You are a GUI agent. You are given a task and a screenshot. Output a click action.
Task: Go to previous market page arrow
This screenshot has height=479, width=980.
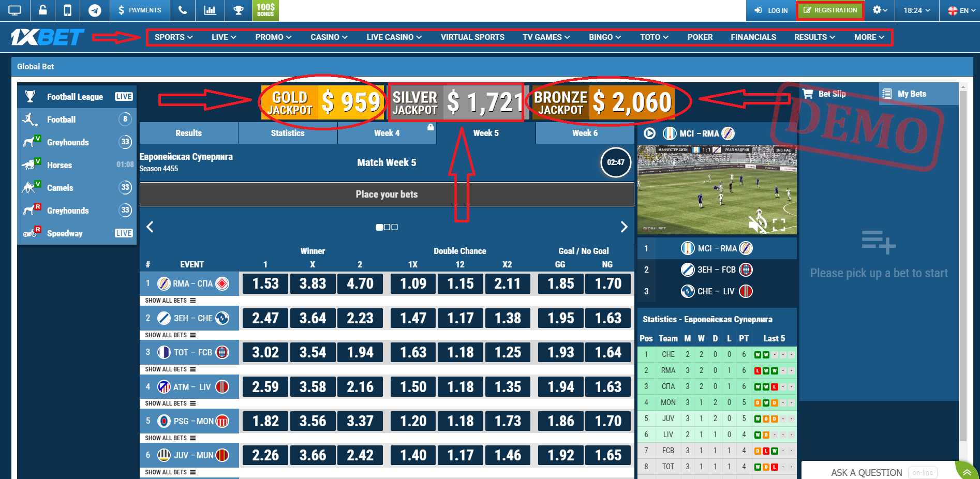click(x=150, y=227)
